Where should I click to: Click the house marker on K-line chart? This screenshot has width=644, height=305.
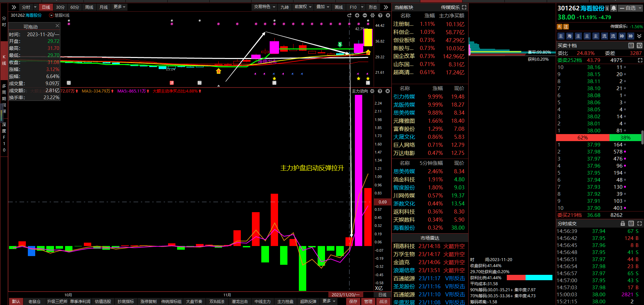point(219,71)
